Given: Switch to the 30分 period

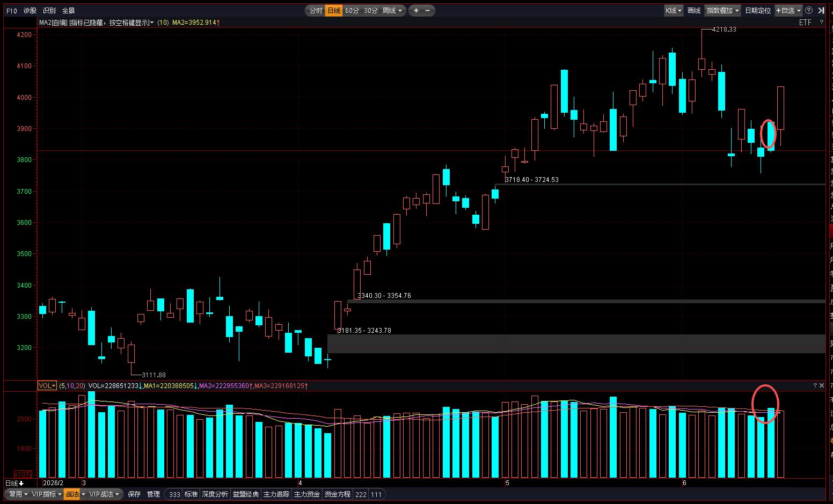Looking at the screenshot, I should pos(370,11).
